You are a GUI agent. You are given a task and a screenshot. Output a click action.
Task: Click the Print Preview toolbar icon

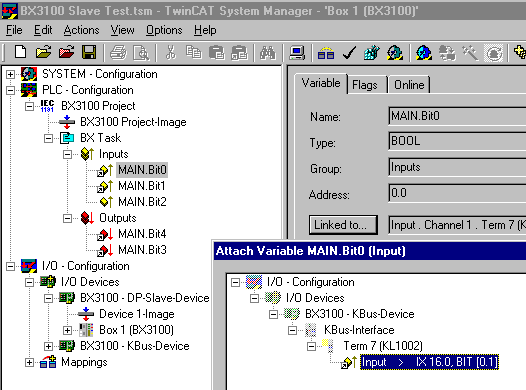click(141, 53)
